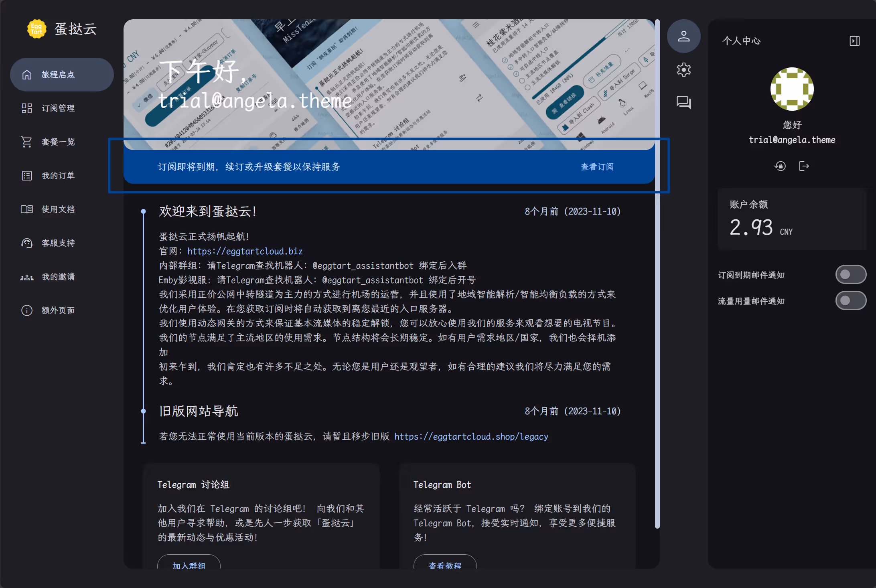Screen dimensions: 876x588
Task: Open 订阅管理 in the sidebar
Action: pyautogui.click(x=58, y=108)
